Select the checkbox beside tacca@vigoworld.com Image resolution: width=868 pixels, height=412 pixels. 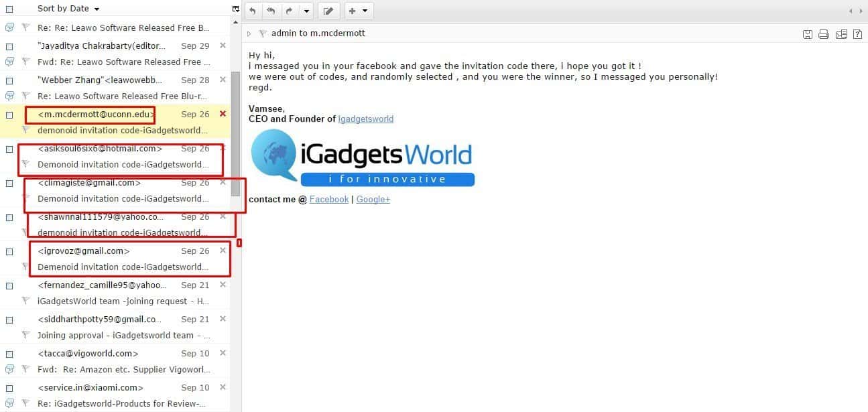point(9,354)
